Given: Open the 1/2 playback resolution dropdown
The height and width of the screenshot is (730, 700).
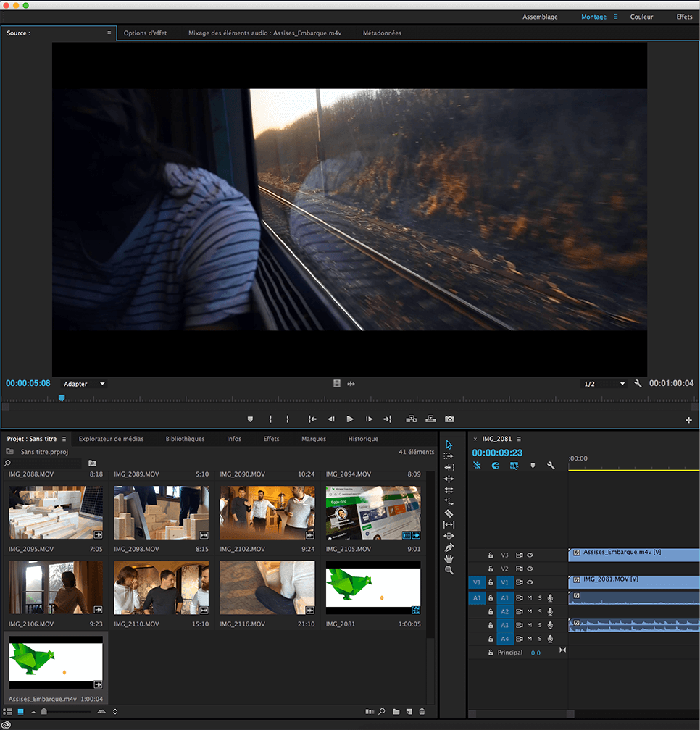Looking at the screenshot, I should tap(604, 384).
